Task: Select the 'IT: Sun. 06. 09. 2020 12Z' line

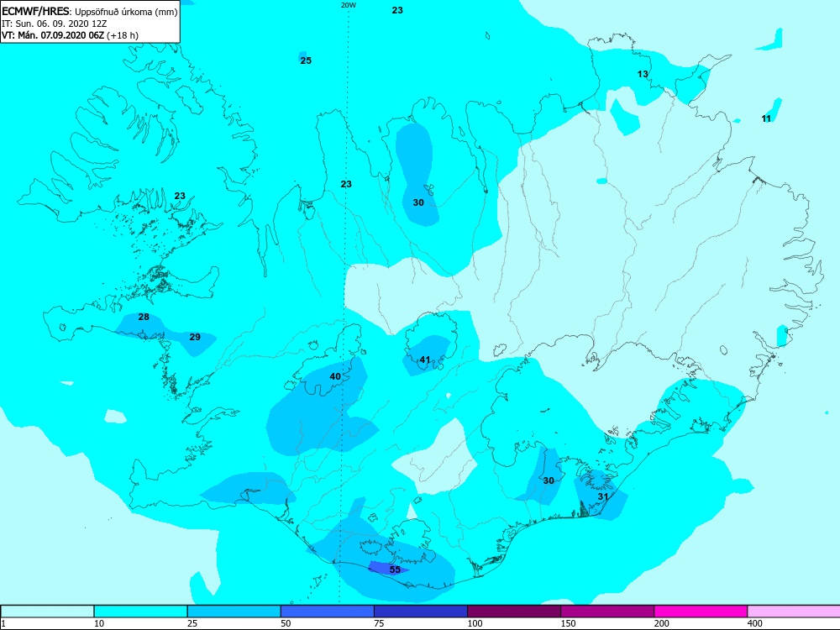Action: click(x=54, y=24)
